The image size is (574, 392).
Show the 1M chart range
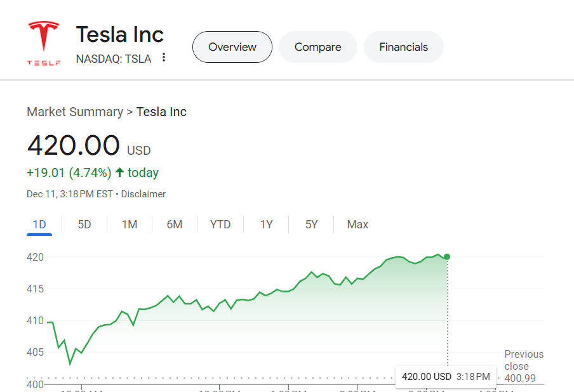point(130,225)
